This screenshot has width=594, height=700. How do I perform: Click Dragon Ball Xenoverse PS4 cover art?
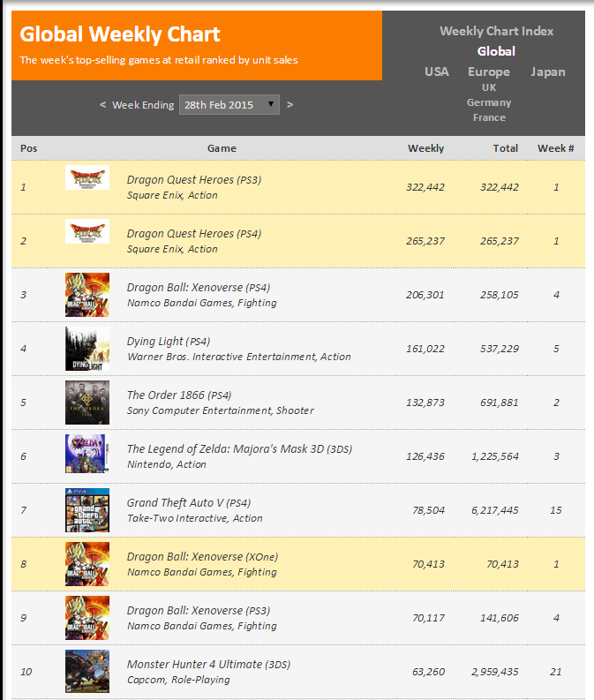coord(87,295)
